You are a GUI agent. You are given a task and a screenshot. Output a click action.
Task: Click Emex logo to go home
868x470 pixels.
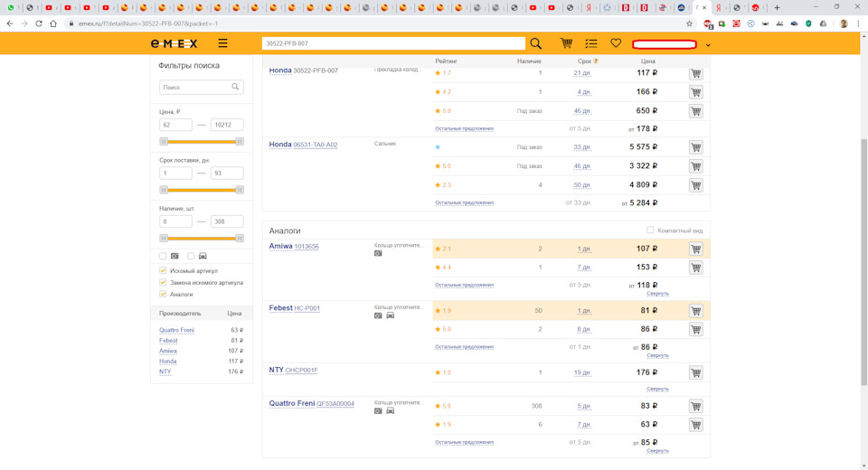[x=174, y=43]
